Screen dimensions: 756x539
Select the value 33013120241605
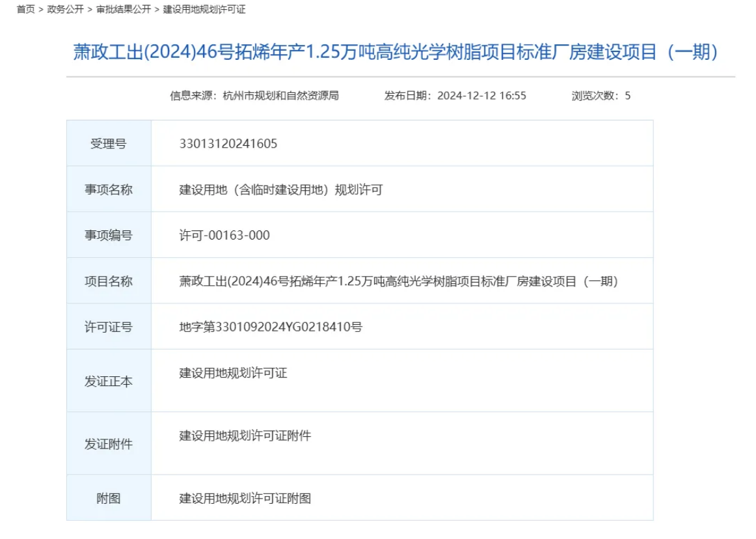click(x=228, y=144)
